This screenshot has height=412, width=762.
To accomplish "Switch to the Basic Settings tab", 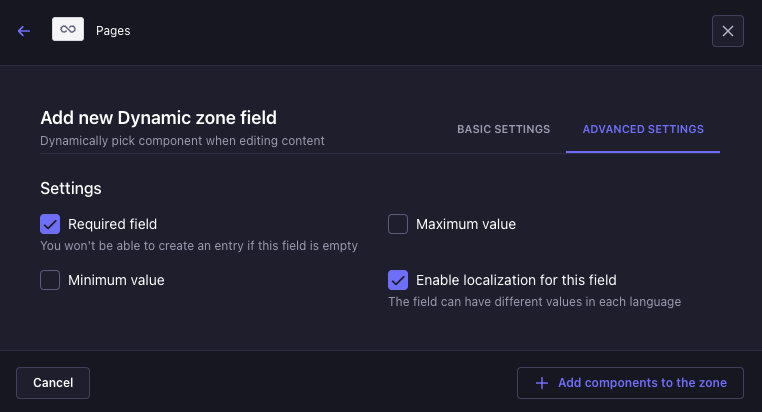I will click(x=503, y=129).
